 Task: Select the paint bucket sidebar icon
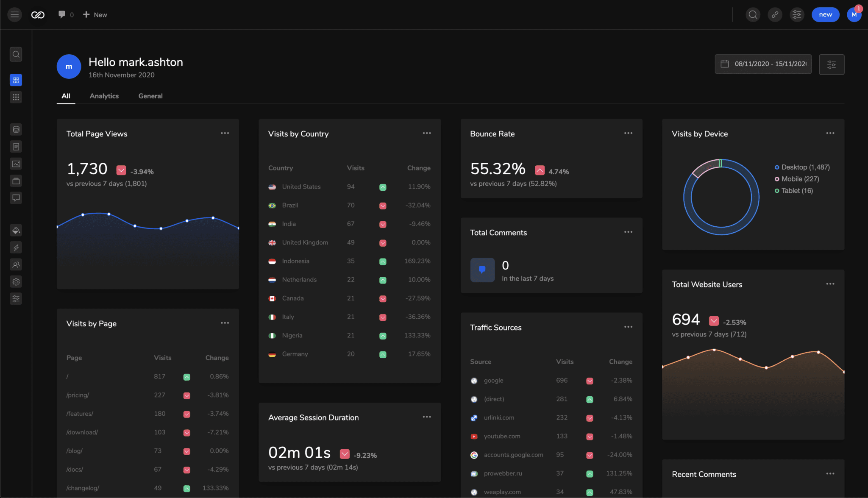(16, 230)
